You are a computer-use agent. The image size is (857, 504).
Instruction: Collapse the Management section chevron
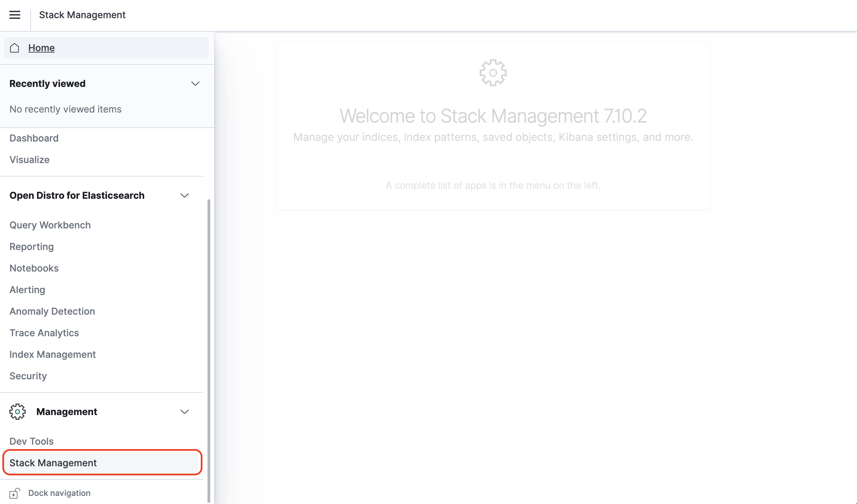(x=184, y=412)
